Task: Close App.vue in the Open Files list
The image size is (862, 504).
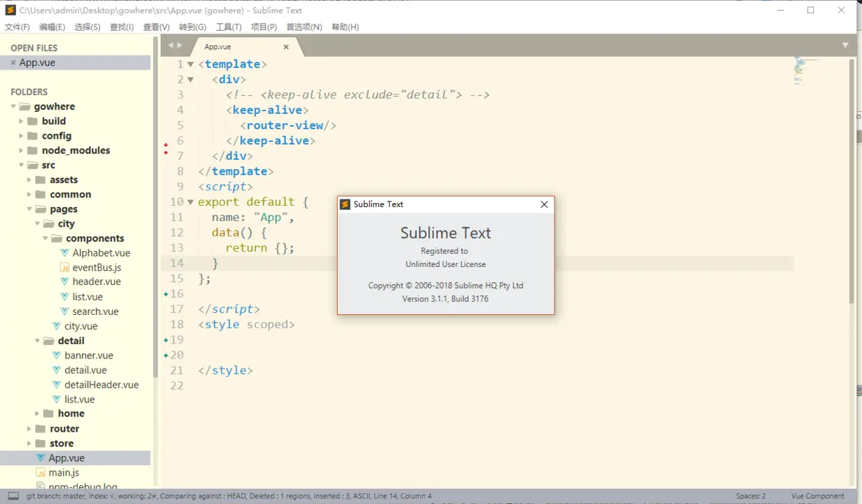Action: [x=13, y=63]
